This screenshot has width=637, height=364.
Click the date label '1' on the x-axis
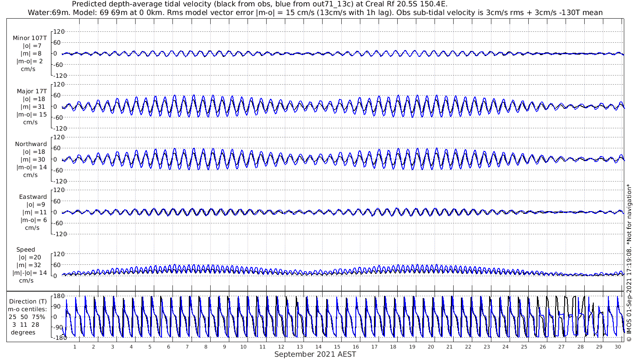point(75,347)
